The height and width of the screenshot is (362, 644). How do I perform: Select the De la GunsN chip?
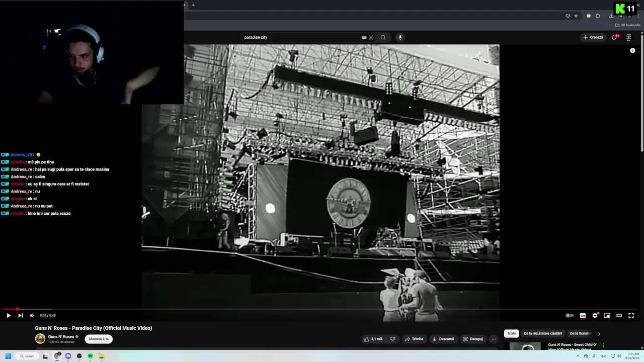tap(580, 333)
